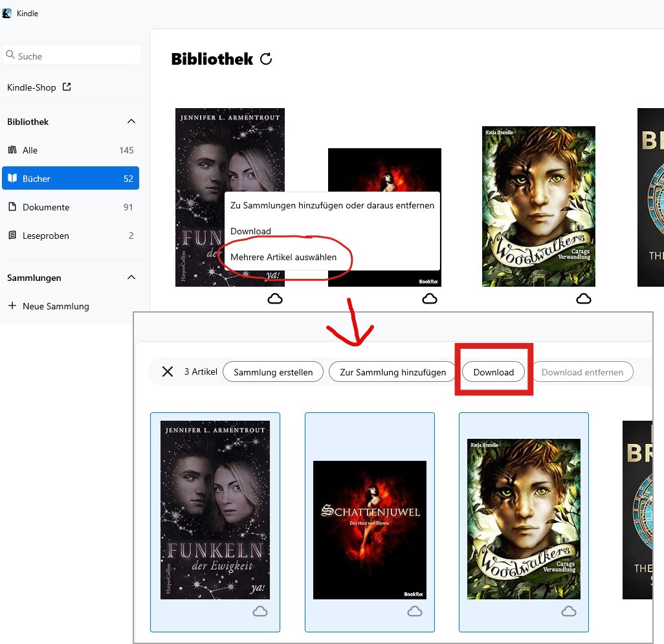Click the Alle bookshelf icon
This screenshot has width=664, height=644.
click(x=12, y=150)
